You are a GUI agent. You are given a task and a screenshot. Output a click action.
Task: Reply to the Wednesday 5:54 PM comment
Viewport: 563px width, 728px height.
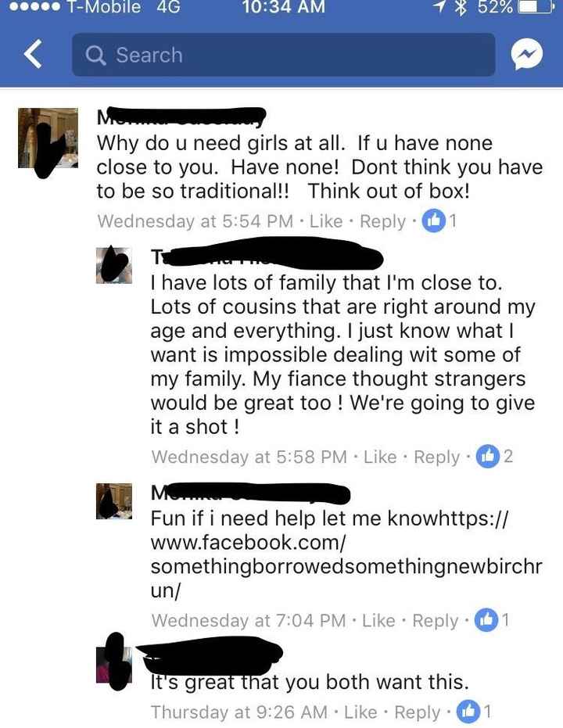(x=383, y=221)
